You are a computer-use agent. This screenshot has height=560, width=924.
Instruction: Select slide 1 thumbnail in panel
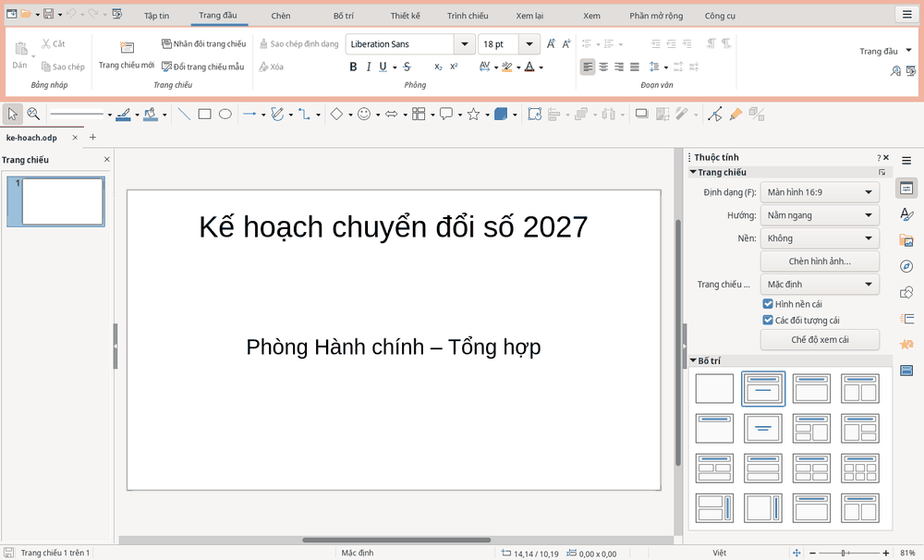point(56,201)
